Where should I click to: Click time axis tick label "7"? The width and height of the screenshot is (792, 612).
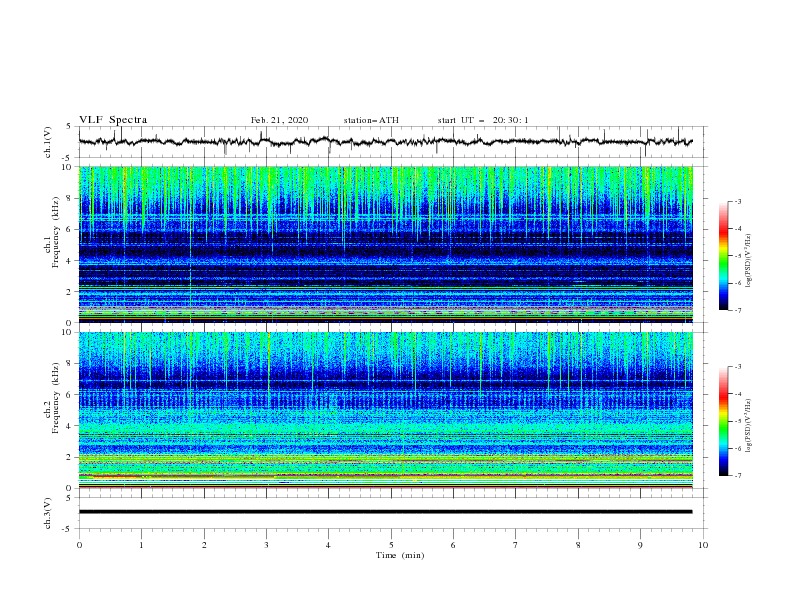(516, 545)
